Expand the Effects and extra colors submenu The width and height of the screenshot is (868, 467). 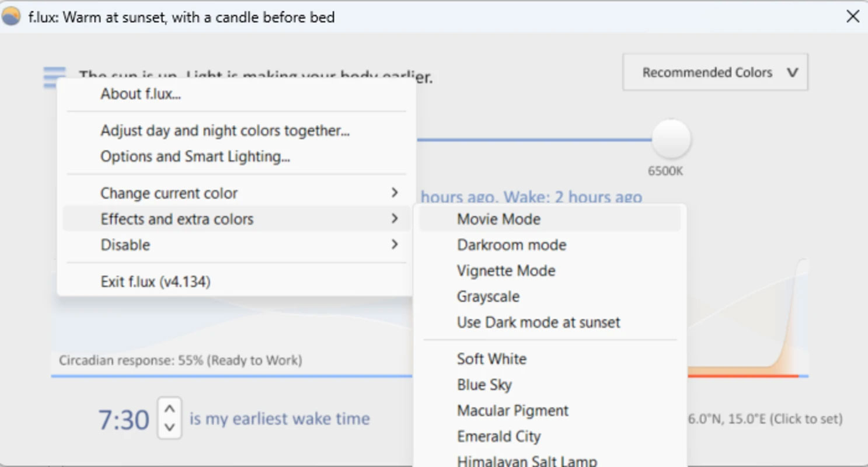click(x=236, y=219)
